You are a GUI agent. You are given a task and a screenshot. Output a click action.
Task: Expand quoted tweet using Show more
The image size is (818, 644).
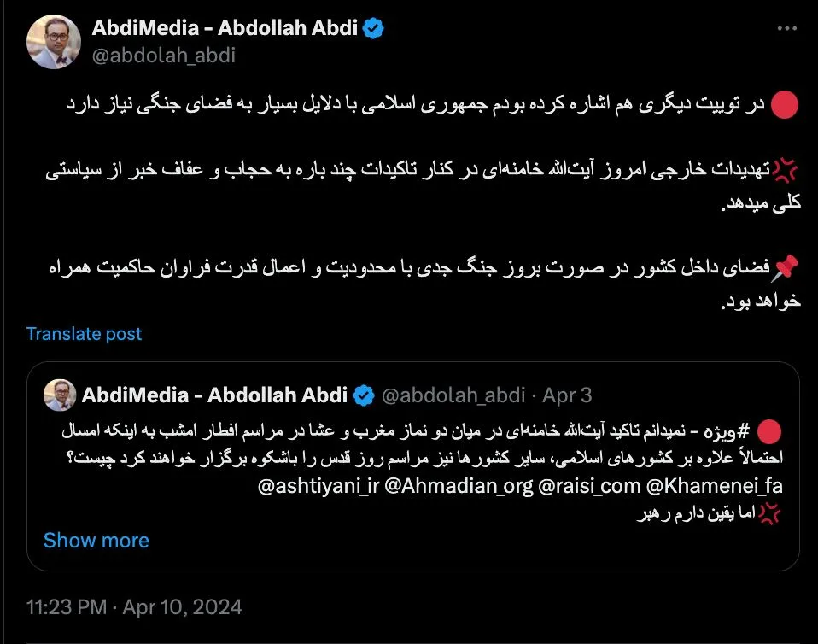point(96,540)
